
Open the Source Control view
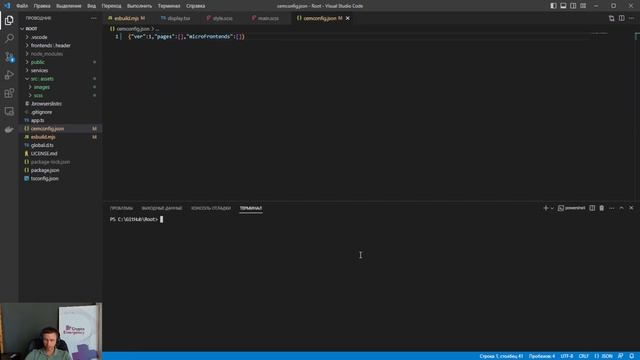point(9,57)
